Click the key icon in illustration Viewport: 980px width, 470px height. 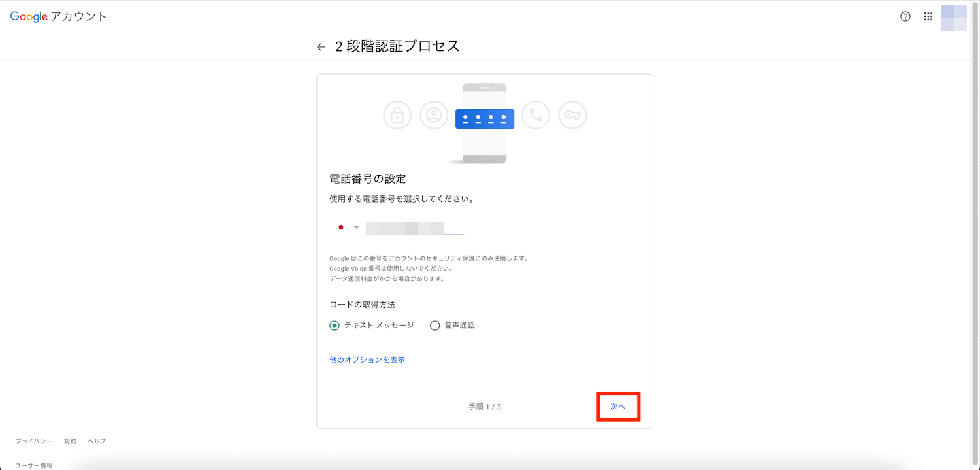tap(572, 115)
